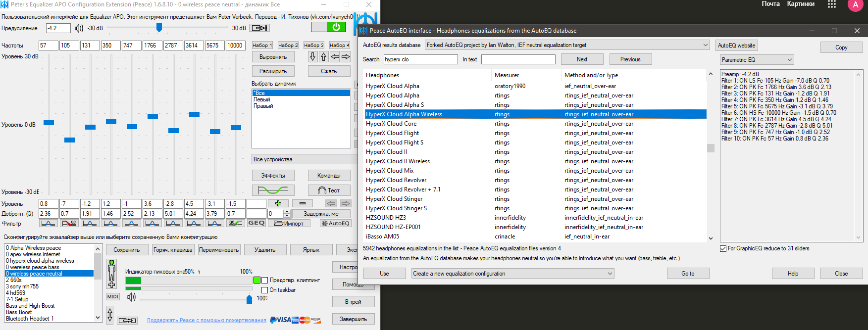
Task: Click the volume slider handle at 100%
Action: (249, 299)
